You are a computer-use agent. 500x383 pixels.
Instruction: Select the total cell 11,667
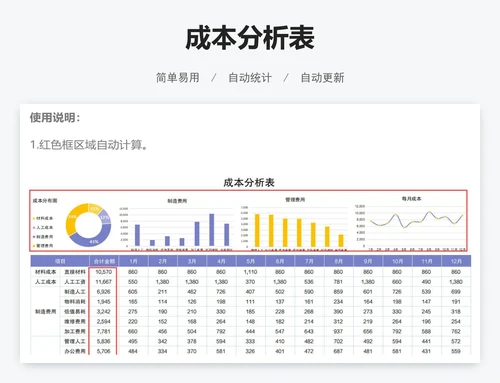coord(103,282)
